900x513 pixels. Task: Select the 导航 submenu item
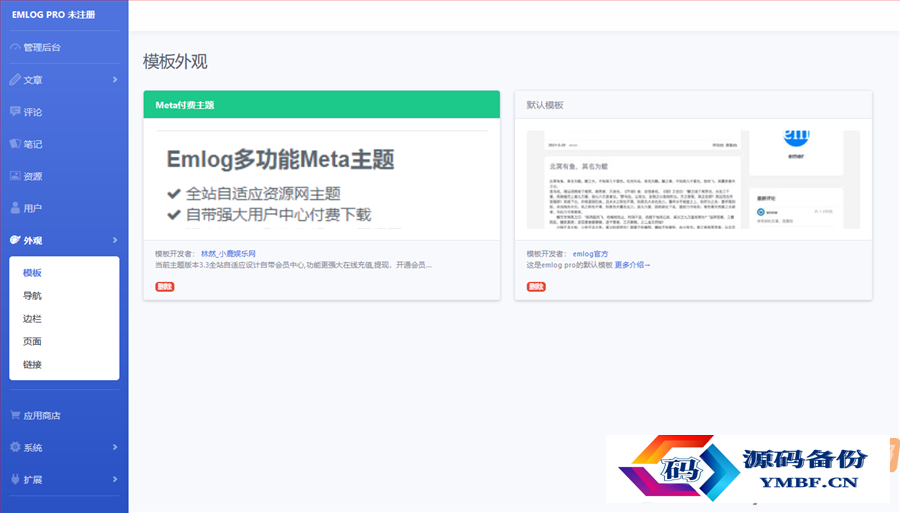click(x=32, y=296)
